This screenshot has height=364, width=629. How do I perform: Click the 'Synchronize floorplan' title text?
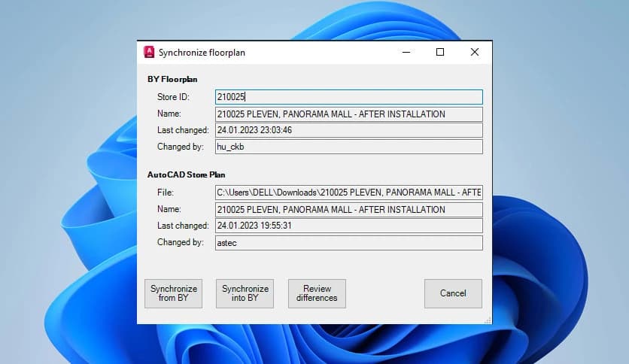pos(202,53)
